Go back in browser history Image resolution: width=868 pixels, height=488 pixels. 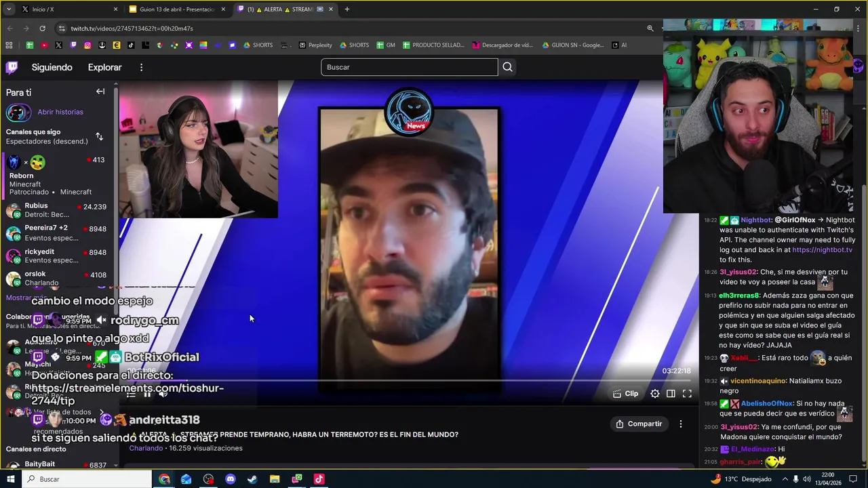tap(9, 28)
